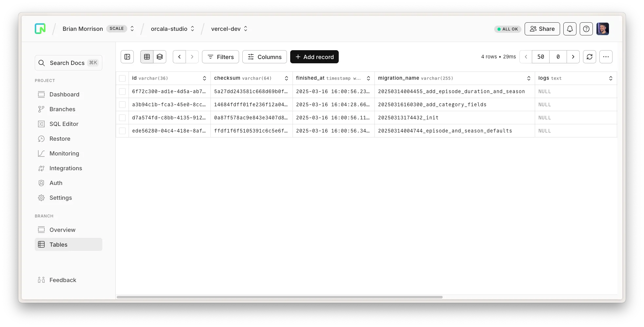Select the 20250316160300_add_category_fields cell

pyautogui.click(x=455, y=105)
